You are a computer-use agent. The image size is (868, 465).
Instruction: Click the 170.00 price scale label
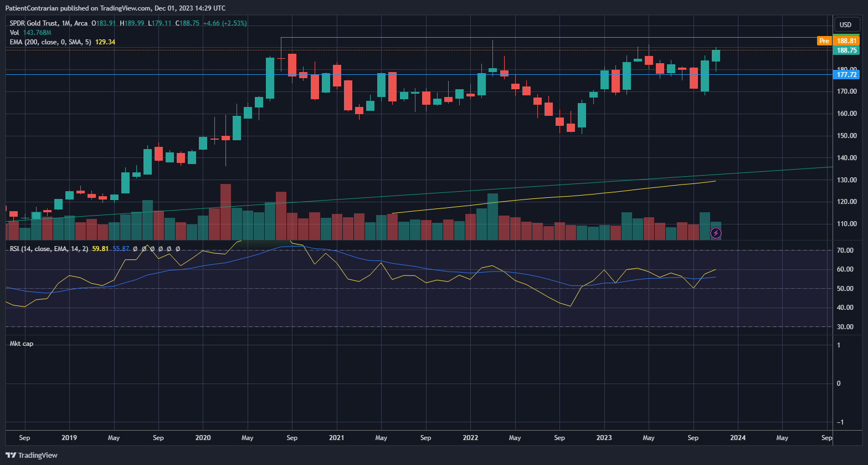coord(847,91)
